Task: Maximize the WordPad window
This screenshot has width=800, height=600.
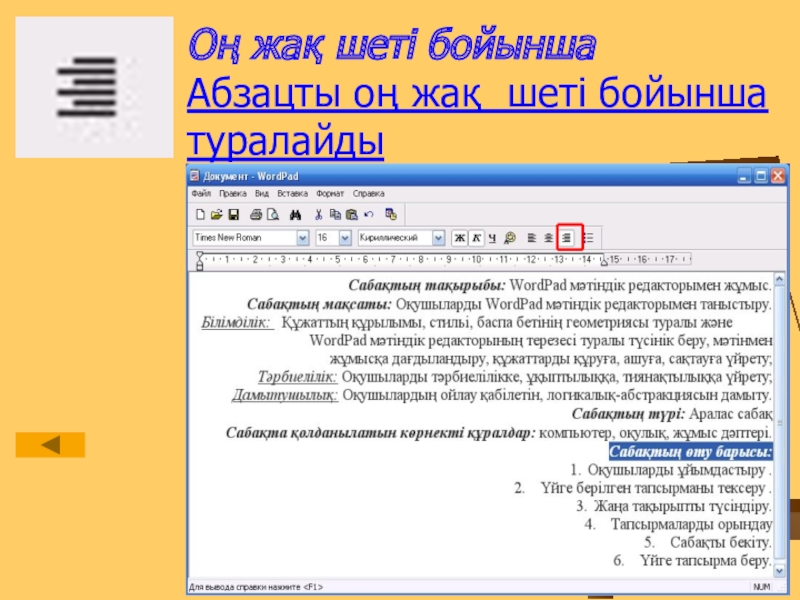Action: coord(761,177)
